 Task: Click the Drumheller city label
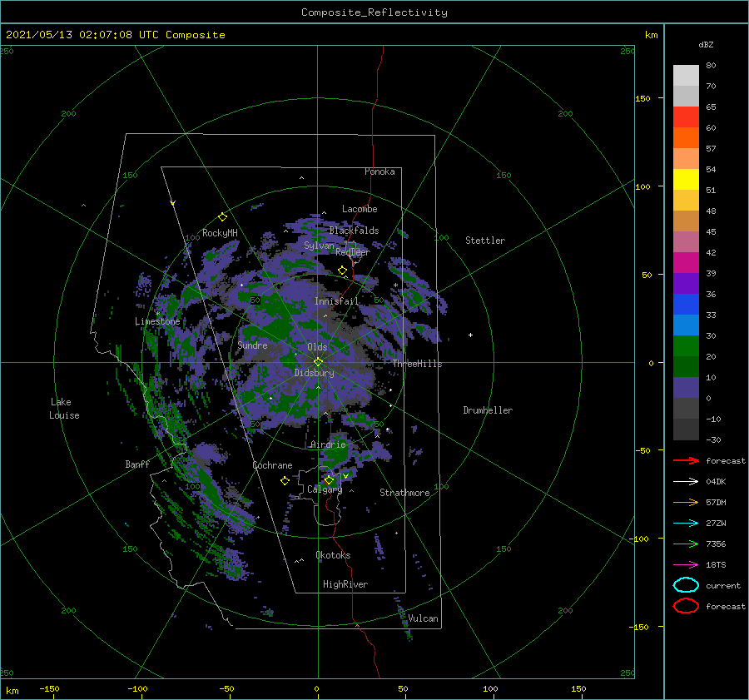(488, 410)
